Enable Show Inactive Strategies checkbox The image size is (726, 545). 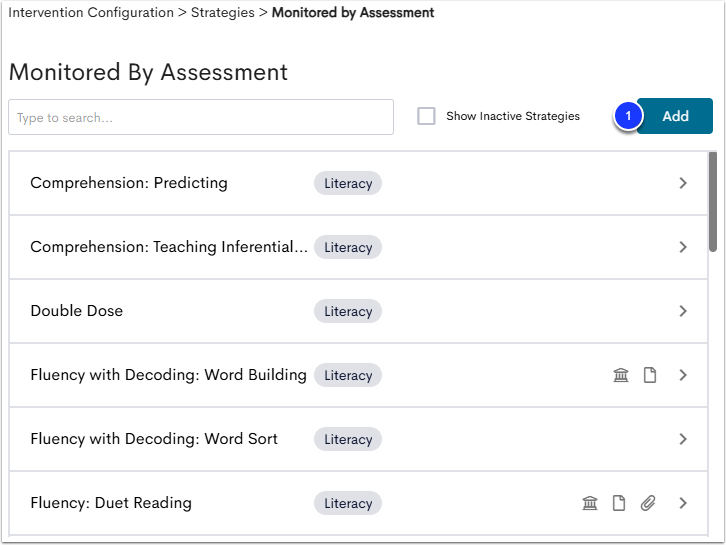[x=426, y=116]
